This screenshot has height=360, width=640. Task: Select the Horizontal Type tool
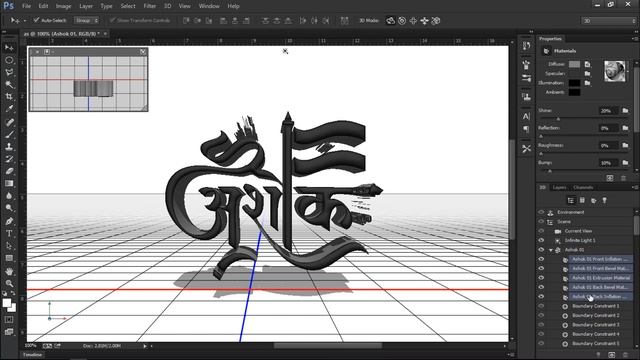(x=9, y=233)
